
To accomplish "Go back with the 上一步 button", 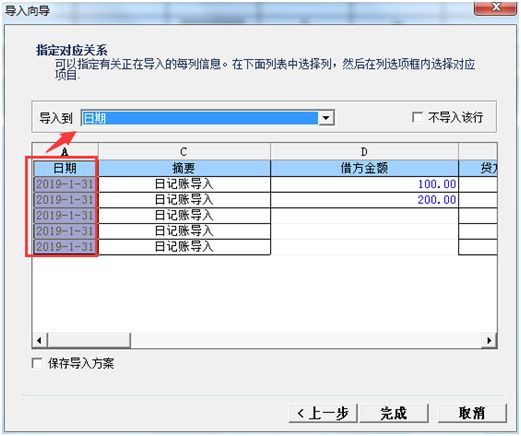I will coord(323,413).
